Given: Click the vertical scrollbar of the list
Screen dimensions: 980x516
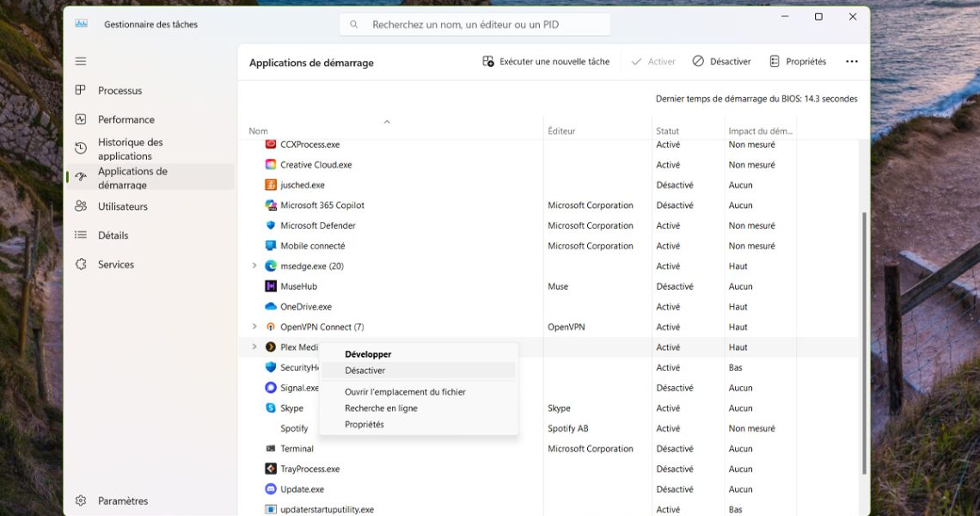Looking at the screenshot, I should tap(864, 344).
